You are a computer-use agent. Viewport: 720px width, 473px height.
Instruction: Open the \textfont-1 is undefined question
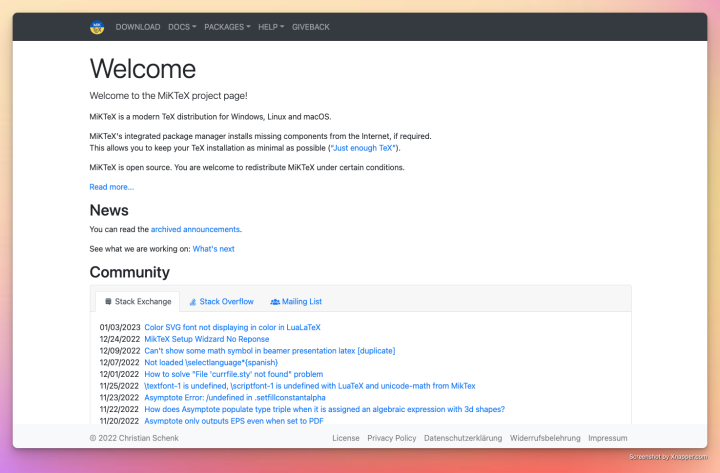(310, 386)
